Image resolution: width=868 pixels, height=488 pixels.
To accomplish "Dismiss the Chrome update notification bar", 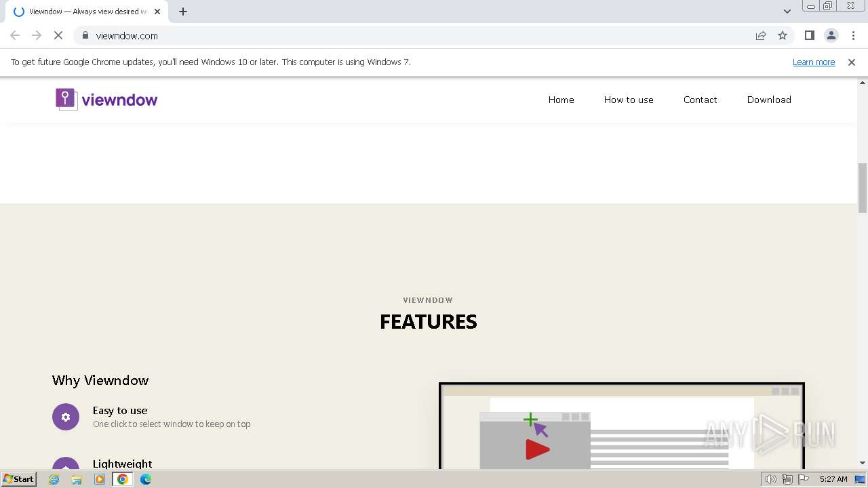I will 852,62.
